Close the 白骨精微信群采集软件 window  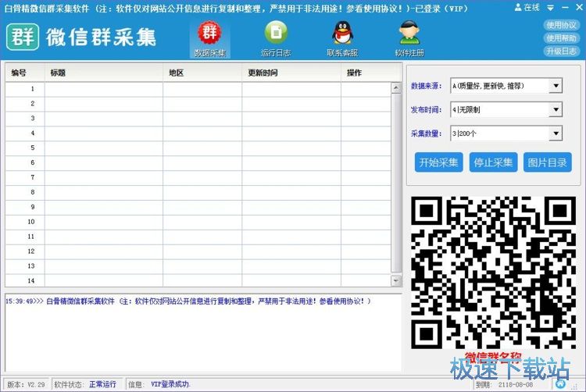click(579, 8)
